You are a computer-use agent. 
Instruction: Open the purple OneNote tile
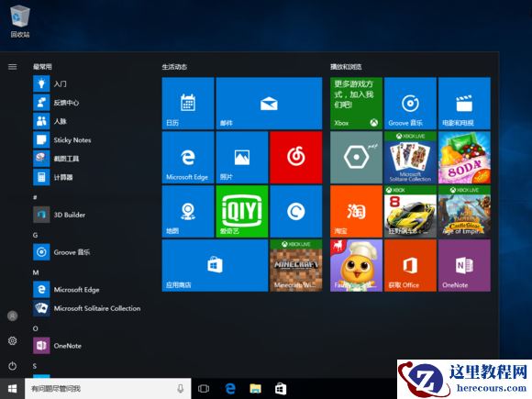464,265
